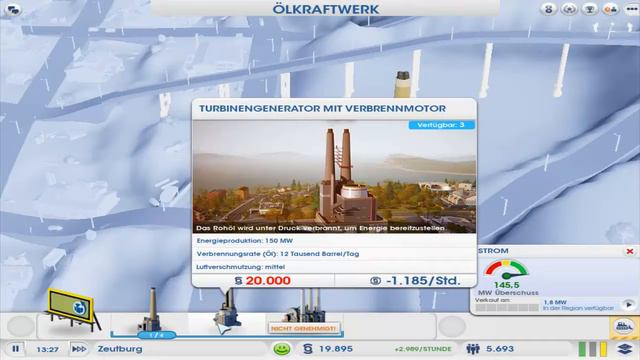The image size is (640, 360).
Task: View hourly income +2.989/STUNDE
Action: (423, 349)
